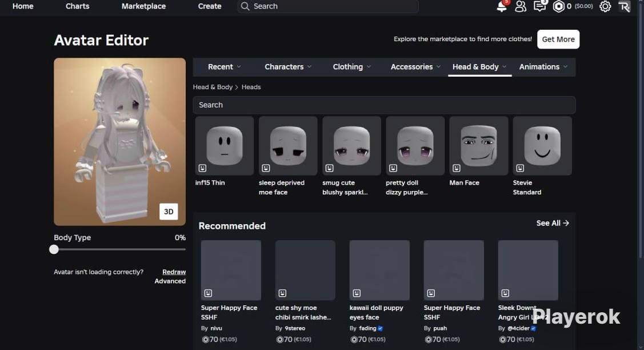
Task: Click the Body Type slider handle
Action: (x=54, y=249)
